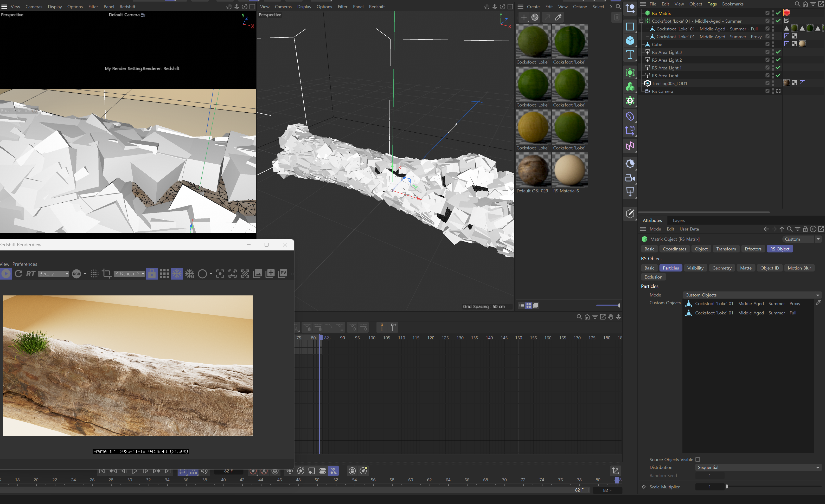The width and height of the screenshot is (825, 504).
Task: Toggle the RT real-time render mode
Action: click(x=30, y=273)
